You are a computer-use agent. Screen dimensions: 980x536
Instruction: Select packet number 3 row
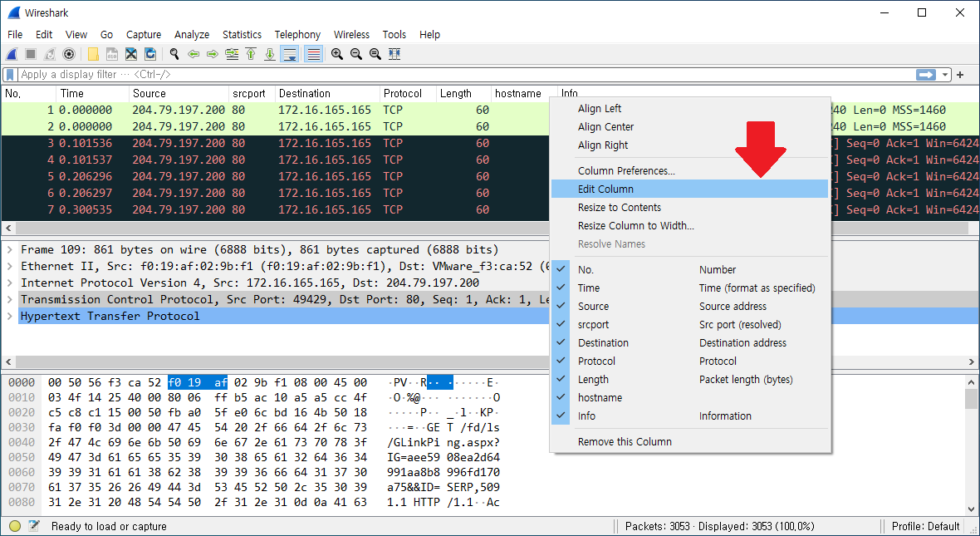[x=275, y=143]
